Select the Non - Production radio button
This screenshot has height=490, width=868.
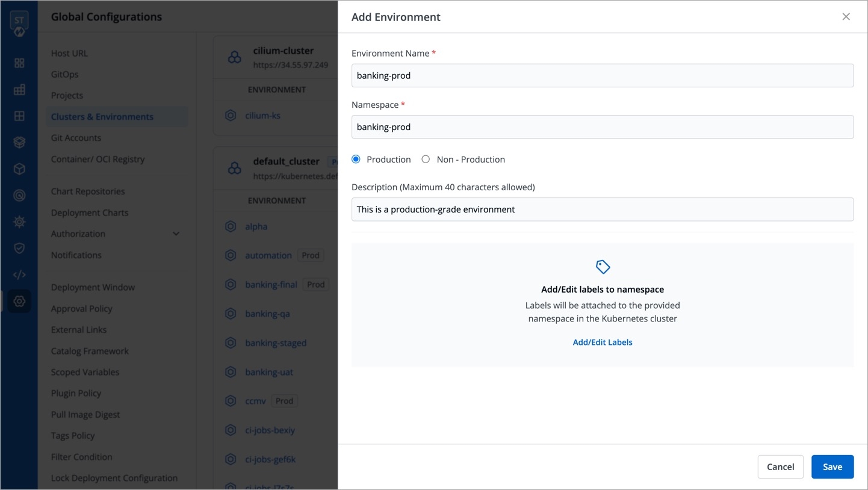(x=426, y=160)
